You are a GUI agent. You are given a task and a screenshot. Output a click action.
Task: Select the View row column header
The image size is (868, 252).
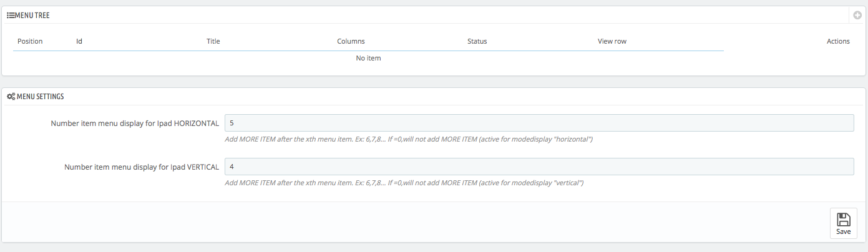pyautogui.click(x=612, y=41)
